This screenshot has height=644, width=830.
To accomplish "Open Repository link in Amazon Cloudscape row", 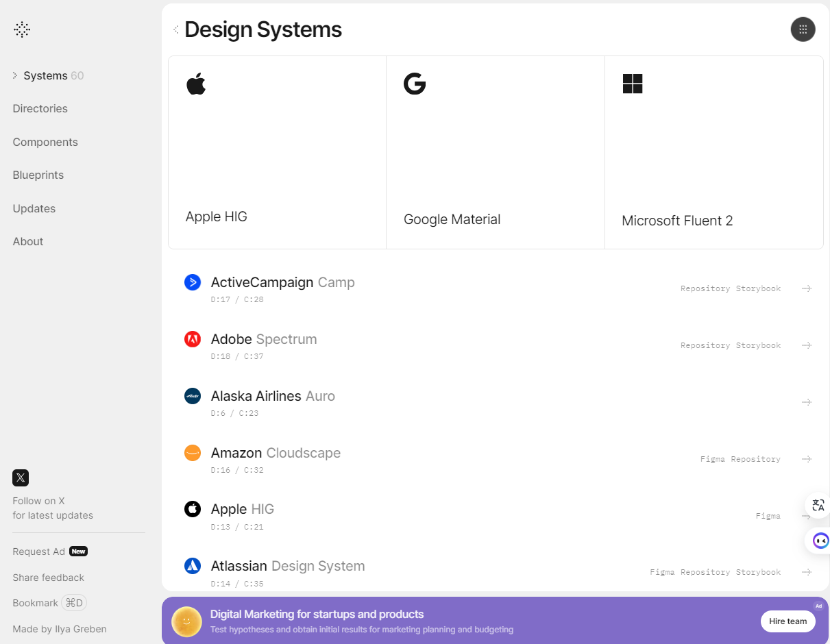I will [755, 459].
